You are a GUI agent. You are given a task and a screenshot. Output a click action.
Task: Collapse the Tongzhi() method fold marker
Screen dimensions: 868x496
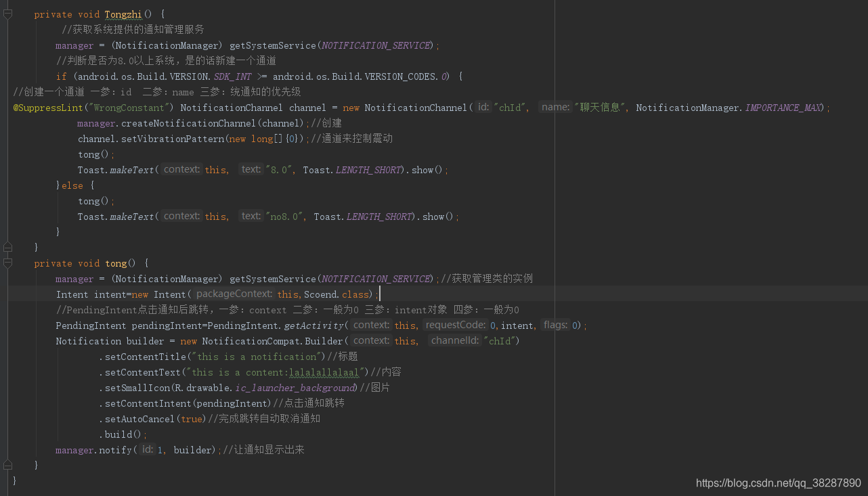[7, 14]
